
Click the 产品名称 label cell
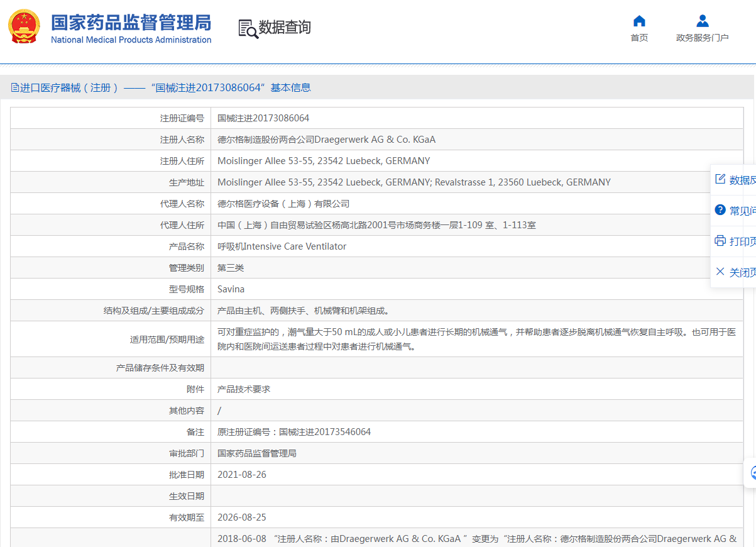click(111, 246)
